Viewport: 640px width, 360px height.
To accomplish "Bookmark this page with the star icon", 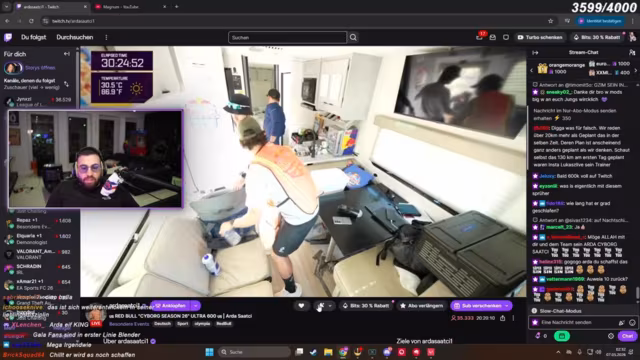I will [551, 21].
